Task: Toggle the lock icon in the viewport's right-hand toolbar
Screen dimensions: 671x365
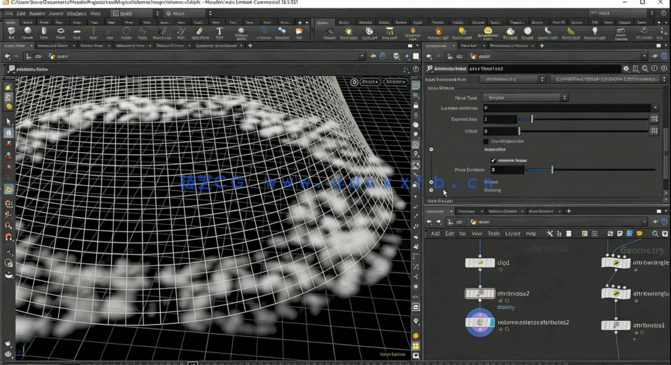Action: coord(416,105)
